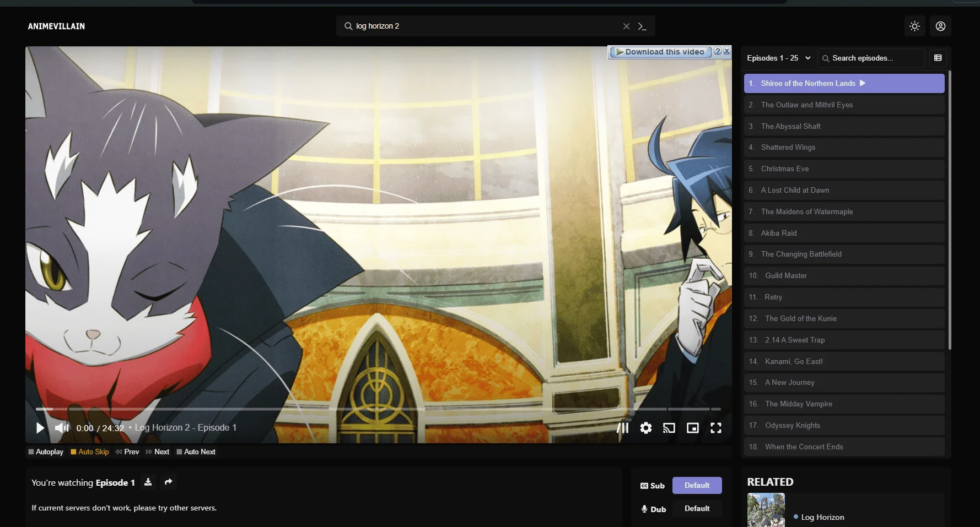Click the play button in video player
This screenshot has height=527, width=980.
[40, 428]
